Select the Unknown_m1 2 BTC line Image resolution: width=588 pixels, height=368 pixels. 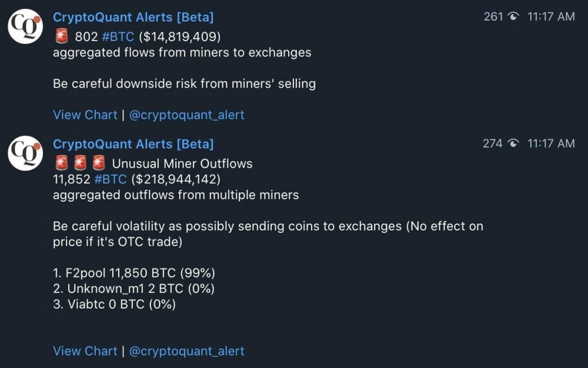click(x=133, y=289)
